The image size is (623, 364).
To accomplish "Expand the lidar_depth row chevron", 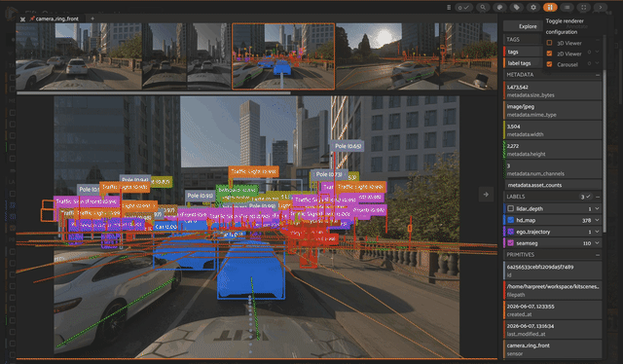I will [597, 208].
